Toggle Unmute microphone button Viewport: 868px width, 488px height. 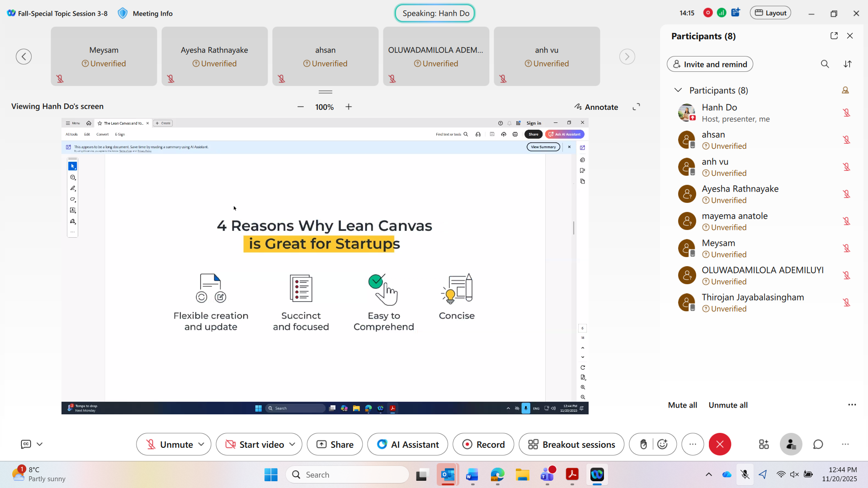(169, 445)
